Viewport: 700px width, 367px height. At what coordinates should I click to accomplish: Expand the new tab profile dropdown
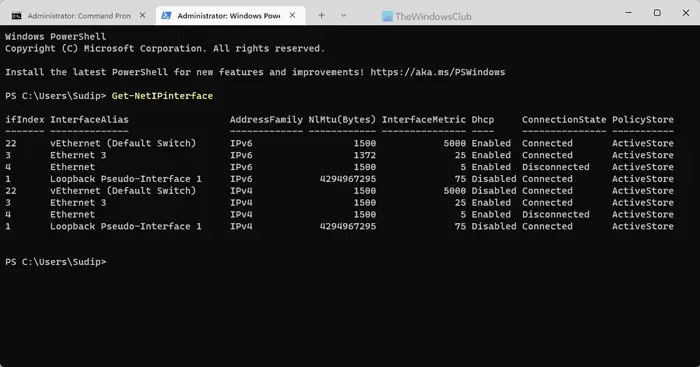(343, 15)
